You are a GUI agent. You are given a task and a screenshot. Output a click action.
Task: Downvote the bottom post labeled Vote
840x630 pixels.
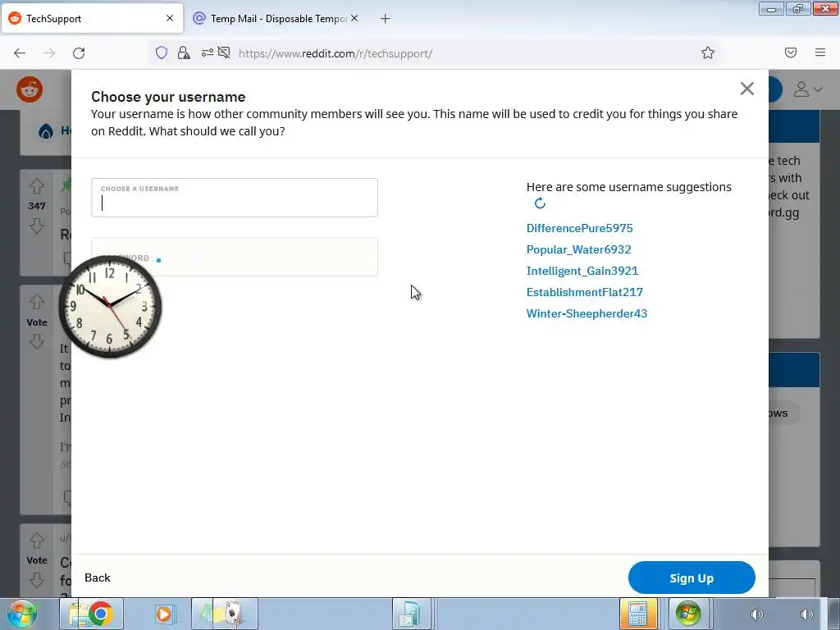36,580
